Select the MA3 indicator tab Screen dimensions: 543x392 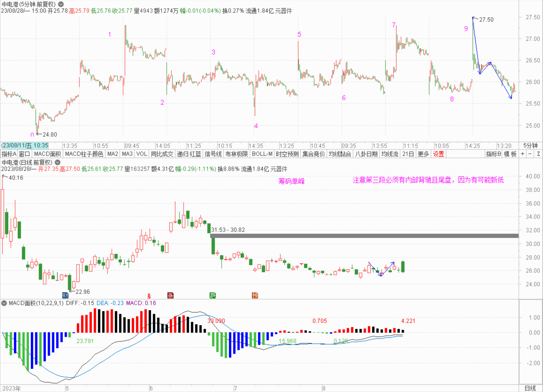(127, 154)
